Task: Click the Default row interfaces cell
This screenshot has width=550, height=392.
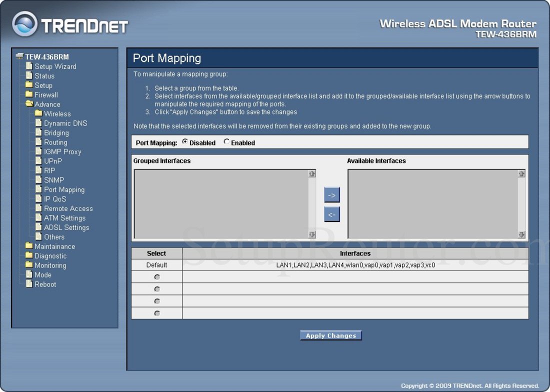Action: [355, 265]
